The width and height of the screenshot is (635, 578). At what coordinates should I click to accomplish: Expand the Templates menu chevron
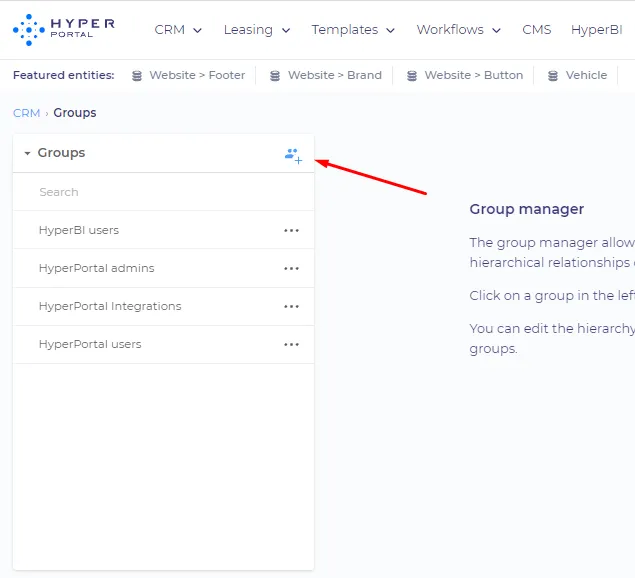pyautogui.click(x=390, y=30)
